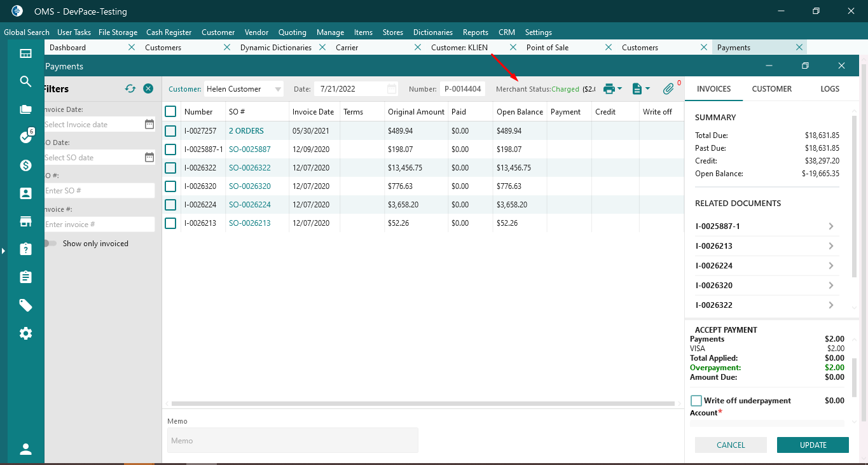Click the Memo text field
This screenshot has height=465, width=868.
(x=293, y=440)
